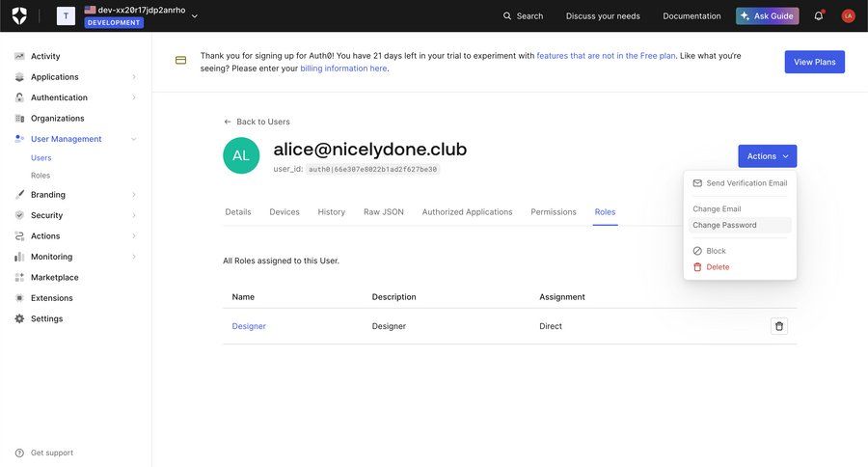
Task: Switch to the Permissions tab
Action: (554, 211)
